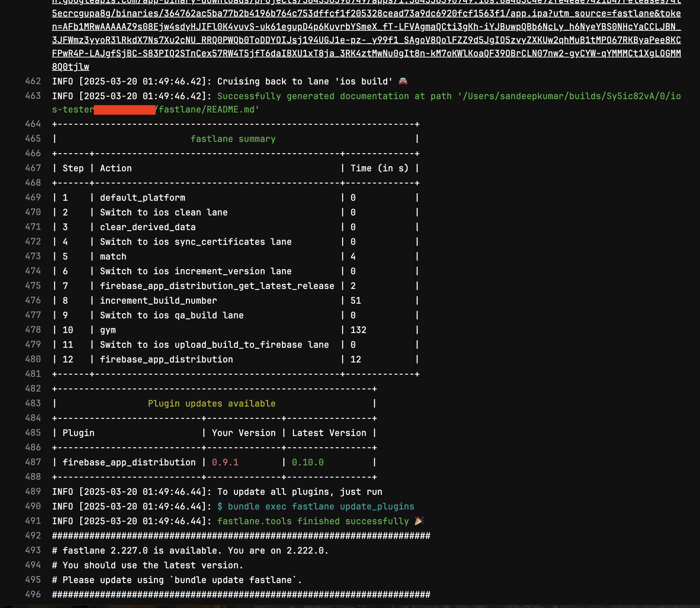This screenshot has height=608, width=700.
Task: Click the party popper emoji on line 491
Action: click(x=419, y=521)
